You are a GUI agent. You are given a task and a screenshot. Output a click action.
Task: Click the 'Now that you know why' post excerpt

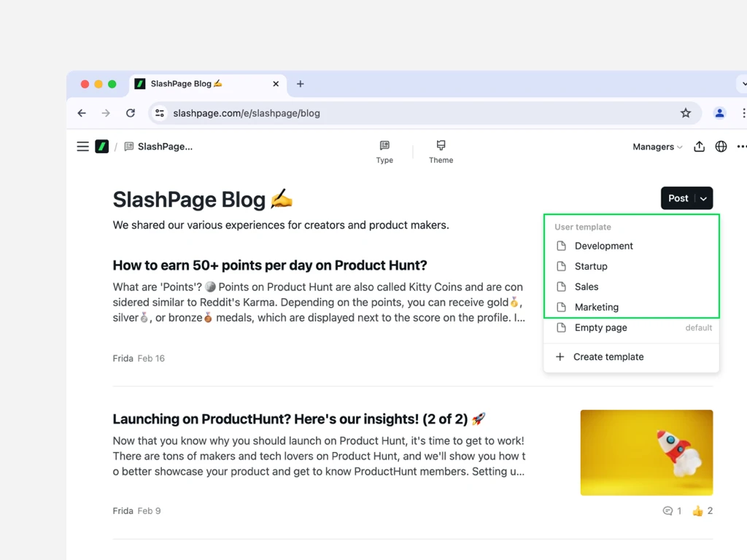[x=320, y=456]
